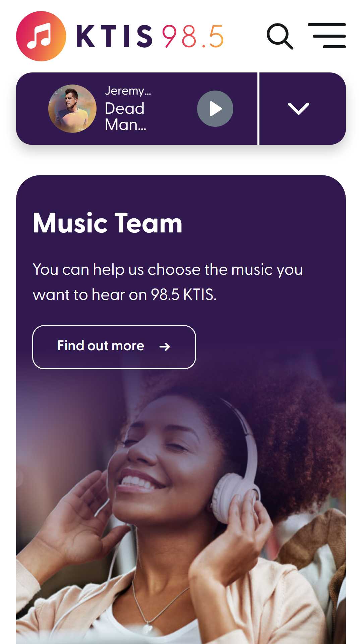Expand the now-playing panel with chevron
The width and height of the screenshot is (362, 644).
click(x=299, y=109)
